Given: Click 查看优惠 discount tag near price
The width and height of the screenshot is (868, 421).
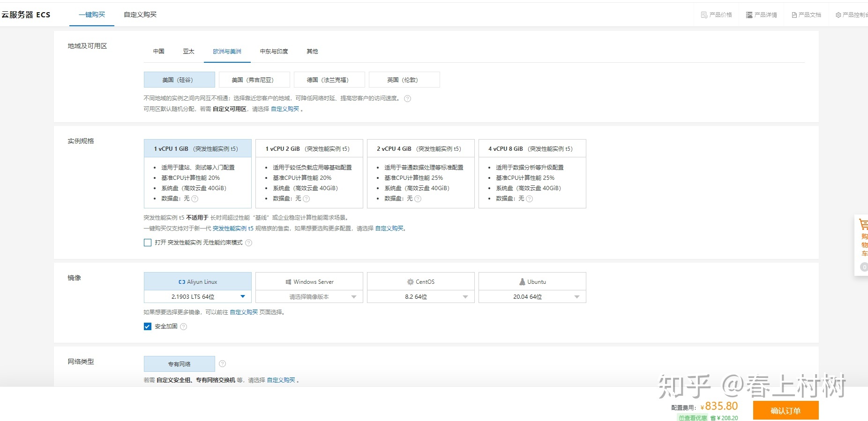Looking at the screenshot, I should click(x=693, y=418).
